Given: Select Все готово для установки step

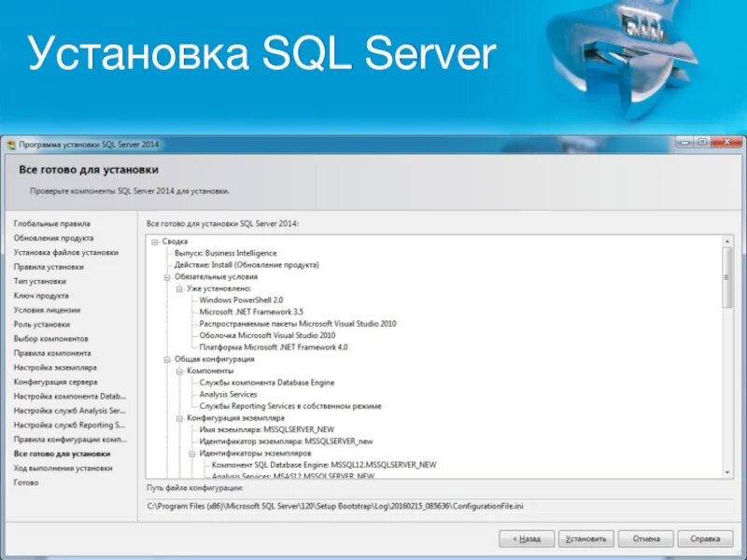Looking at the screenshot, I should [62, 454].
